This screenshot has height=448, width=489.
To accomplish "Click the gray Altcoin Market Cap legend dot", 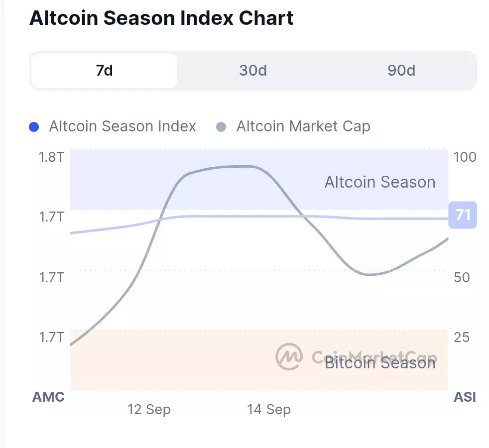I will pyautogui.click(x=221, y=126).
